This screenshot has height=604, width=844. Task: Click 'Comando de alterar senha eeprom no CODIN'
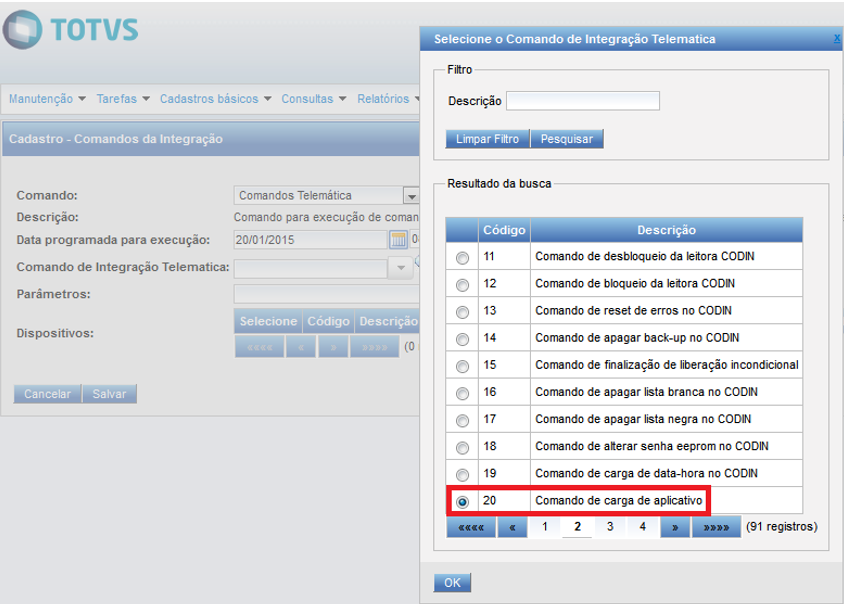pyautogui.click(x=652, y=446)
